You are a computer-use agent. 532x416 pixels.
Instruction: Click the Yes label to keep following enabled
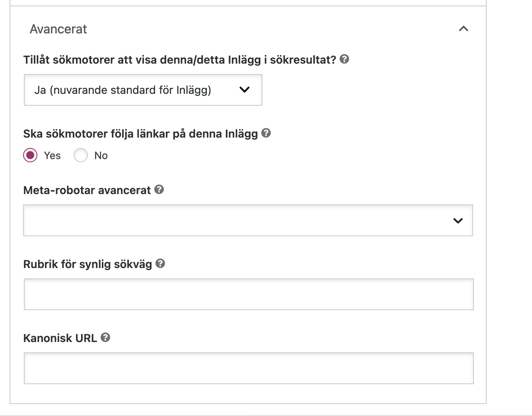[52, 155]
